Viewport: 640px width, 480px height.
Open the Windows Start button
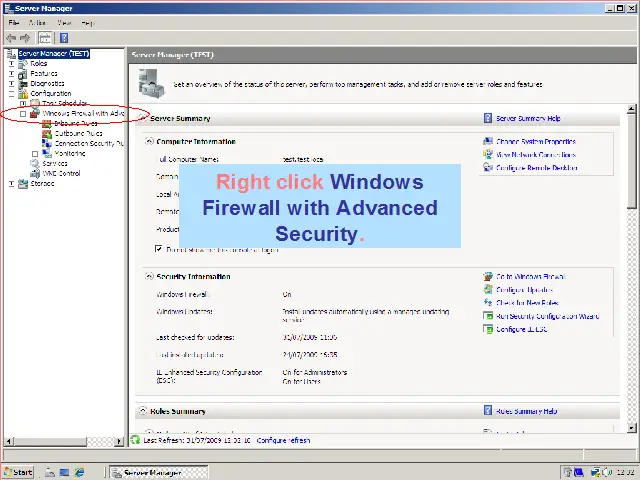tap(18, 472)
